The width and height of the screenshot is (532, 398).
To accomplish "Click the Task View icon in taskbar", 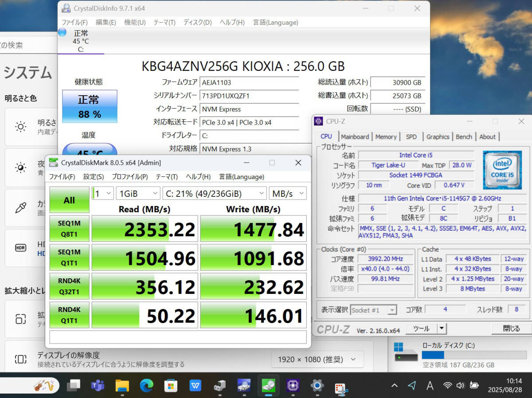I will (x=74, y=386).
